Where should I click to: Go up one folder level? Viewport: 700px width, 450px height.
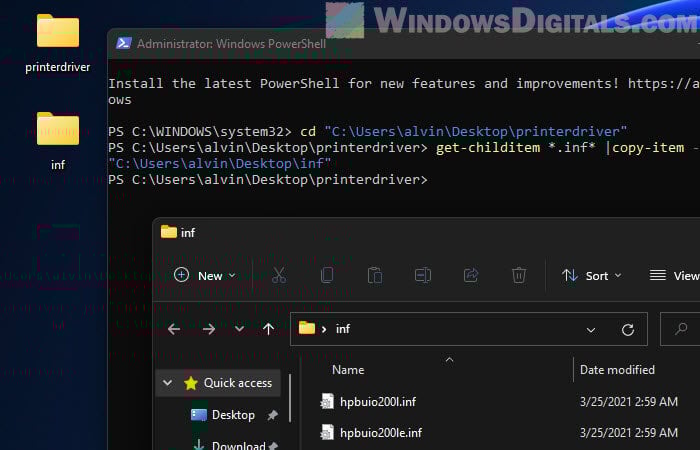(268, 329)
